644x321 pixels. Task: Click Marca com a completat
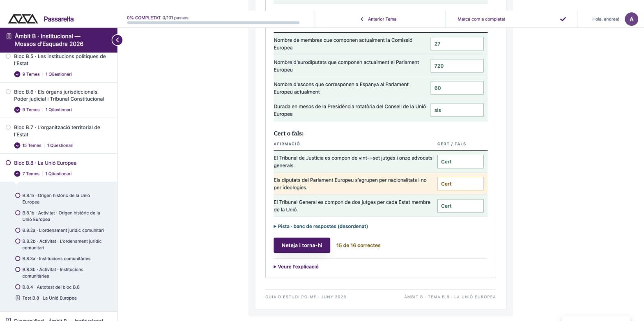tap(481, 19)
